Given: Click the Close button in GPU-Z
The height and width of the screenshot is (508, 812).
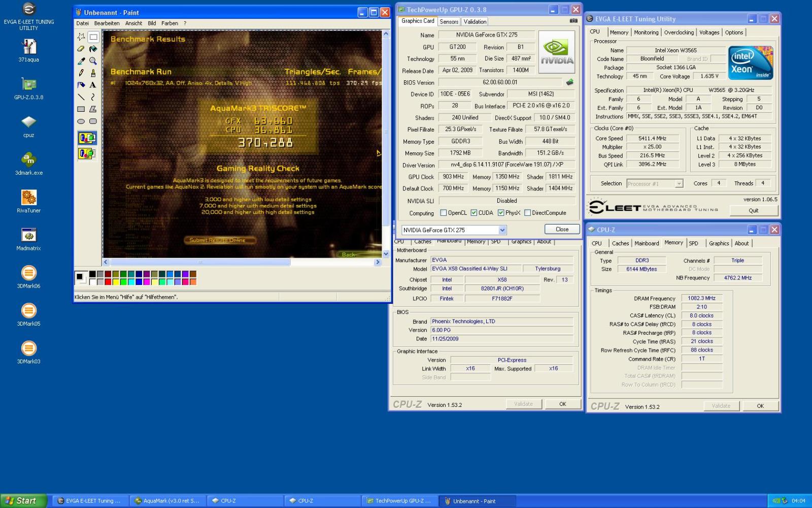Looking at the screenshot, I should (562, 229).
